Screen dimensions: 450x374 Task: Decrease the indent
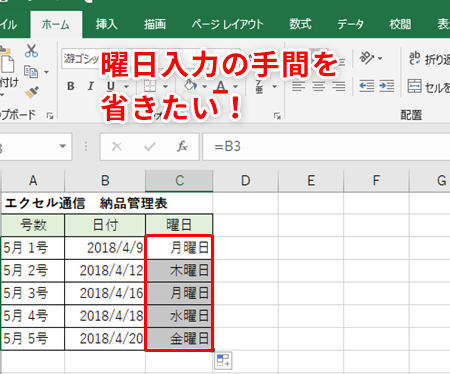click(x=367, y=86)
